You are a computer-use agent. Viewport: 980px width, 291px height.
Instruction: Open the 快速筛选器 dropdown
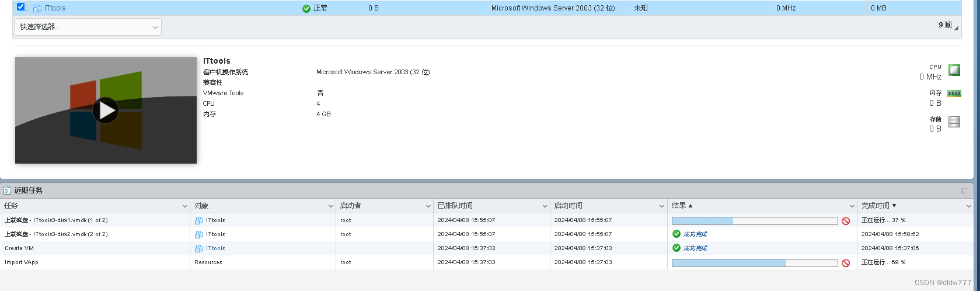coord(88,27)
